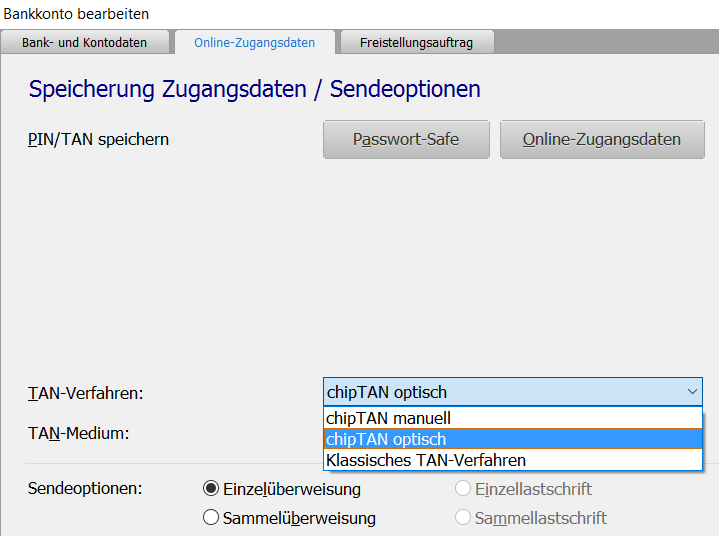
Task: Switch to the Bank- und Kontodaten tab
Action: click(87, 42)
